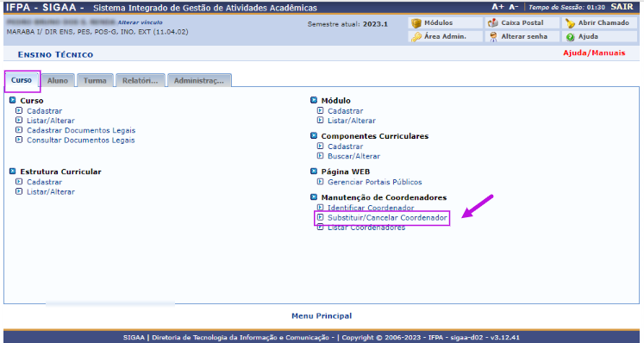This screenshot has height=343, width=644.
Task: Open Gerenciar Portais Públicos
Action: [374, 182]
